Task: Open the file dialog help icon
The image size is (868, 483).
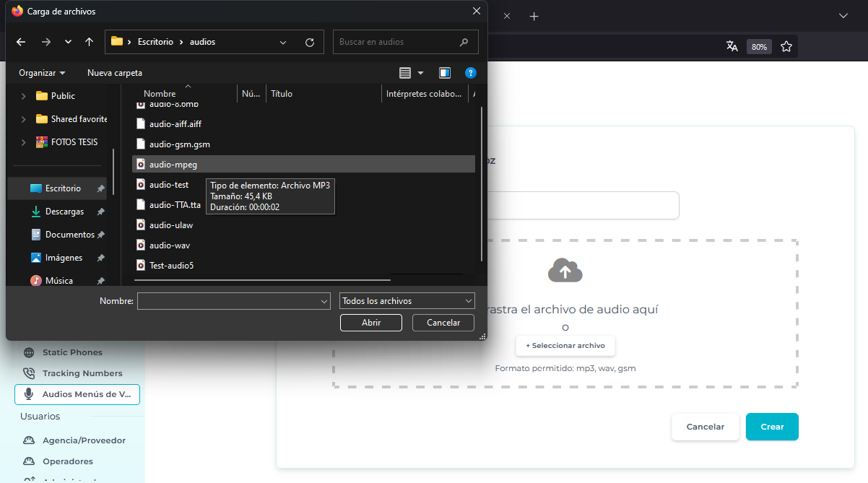Action: point(470,73)
